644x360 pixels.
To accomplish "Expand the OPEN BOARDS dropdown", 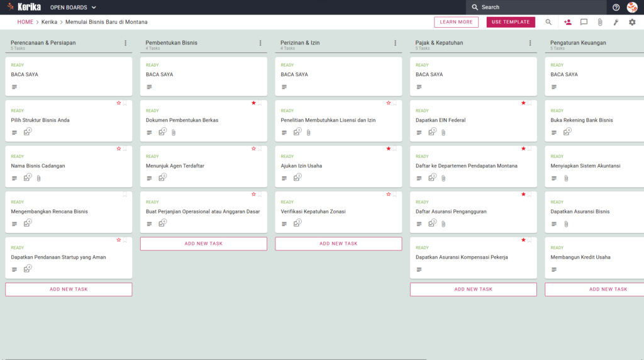I will 73,8.
